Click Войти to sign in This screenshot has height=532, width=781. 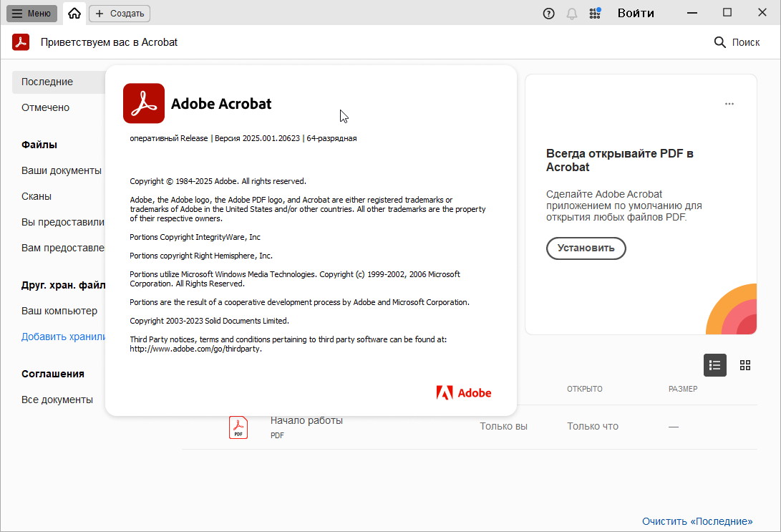[636, 14]
